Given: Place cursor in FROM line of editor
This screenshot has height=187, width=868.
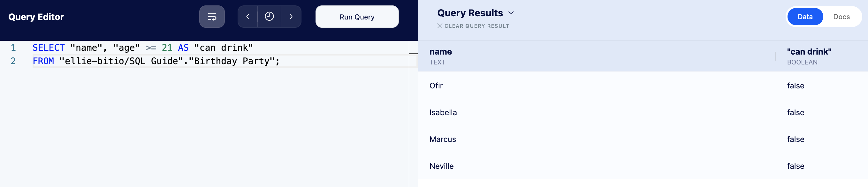Looking at the screenshot, I should click(156, 61).
